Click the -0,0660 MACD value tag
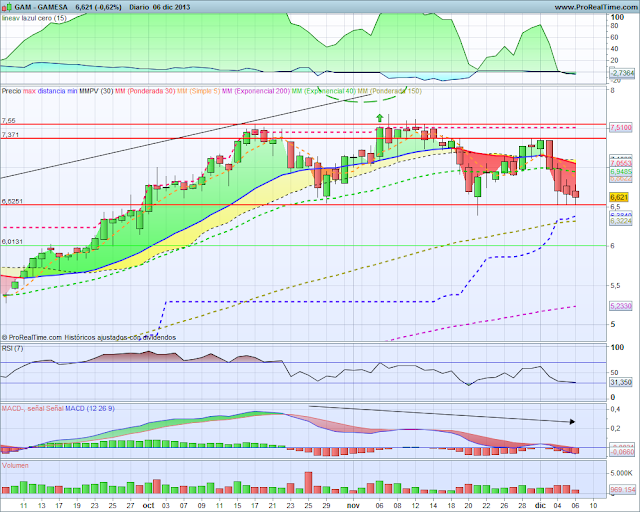640x512 pixels. 622,452
